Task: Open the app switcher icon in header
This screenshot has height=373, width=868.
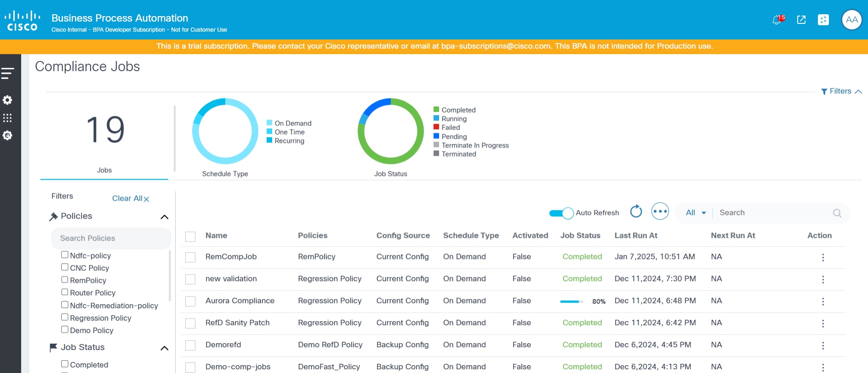Action: pyautogui.click(x=823, y=20)
